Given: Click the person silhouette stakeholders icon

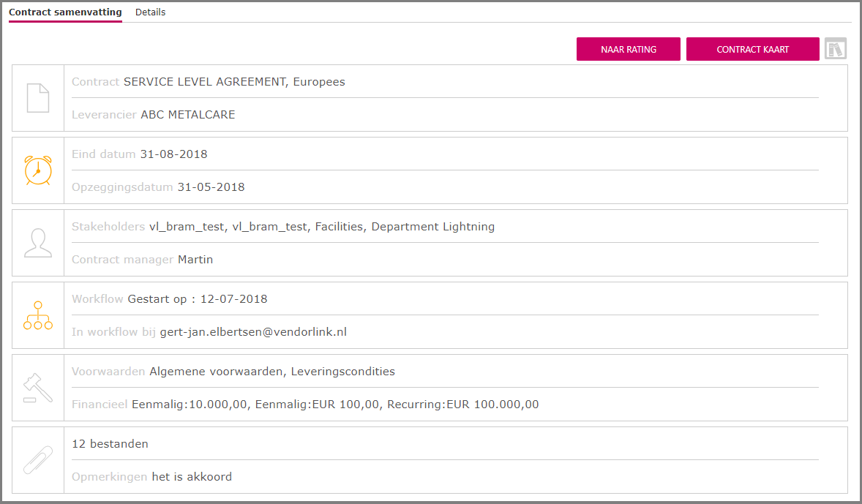Looking at the screenshot, I should (38, 243).
